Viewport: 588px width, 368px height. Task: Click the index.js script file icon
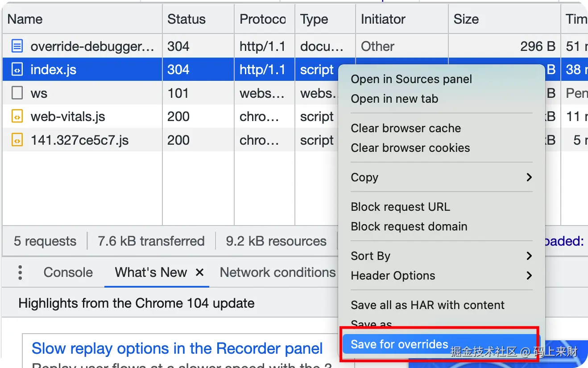pos(17,70)
